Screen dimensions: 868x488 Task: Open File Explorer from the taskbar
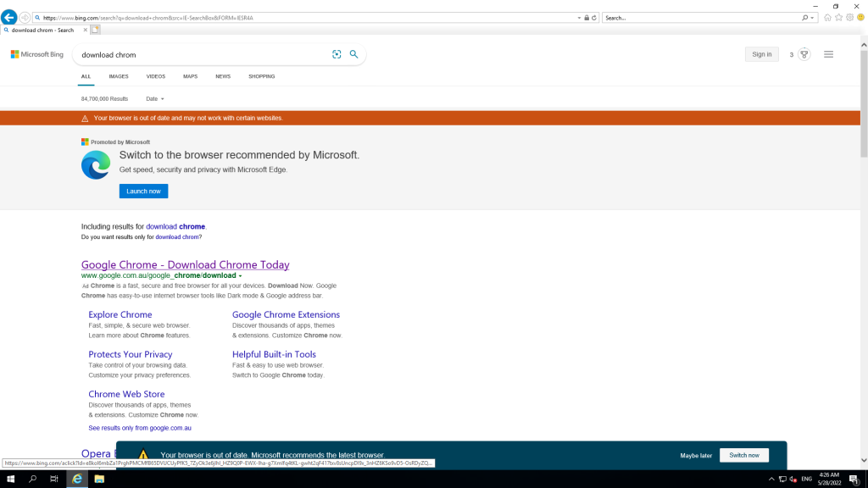pos(99,479)
